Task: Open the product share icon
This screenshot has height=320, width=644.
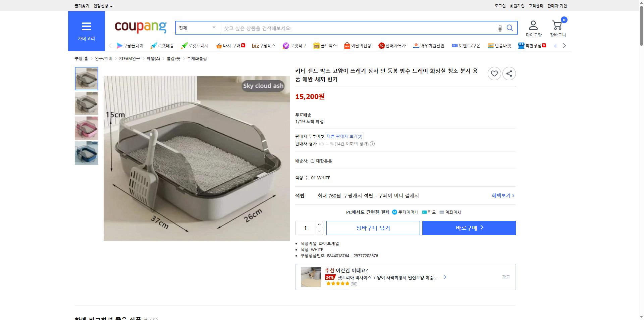Action: click(509, 73)
